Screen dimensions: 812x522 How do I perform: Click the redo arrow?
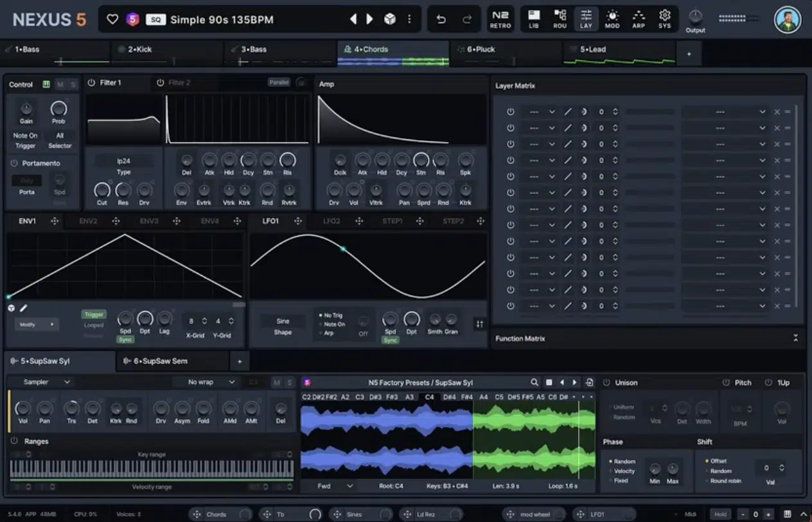click(x=467, y=19)
